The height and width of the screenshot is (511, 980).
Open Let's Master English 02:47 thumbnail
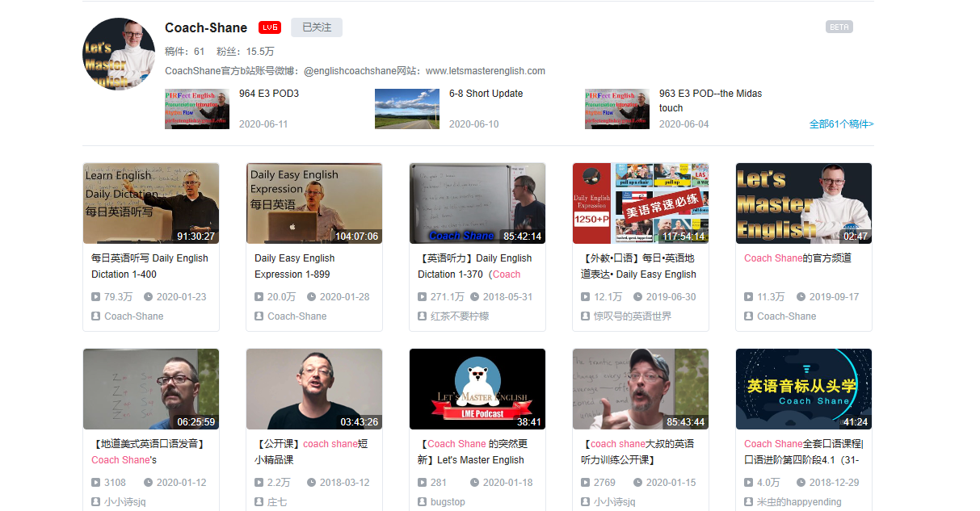(804, 203)
